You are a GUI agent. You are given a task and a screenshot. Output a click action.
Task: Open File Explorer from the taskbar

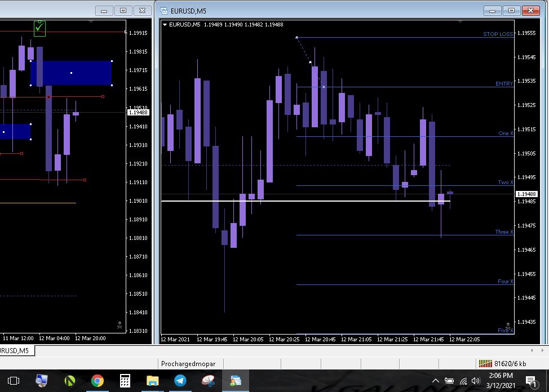(152, 381)
